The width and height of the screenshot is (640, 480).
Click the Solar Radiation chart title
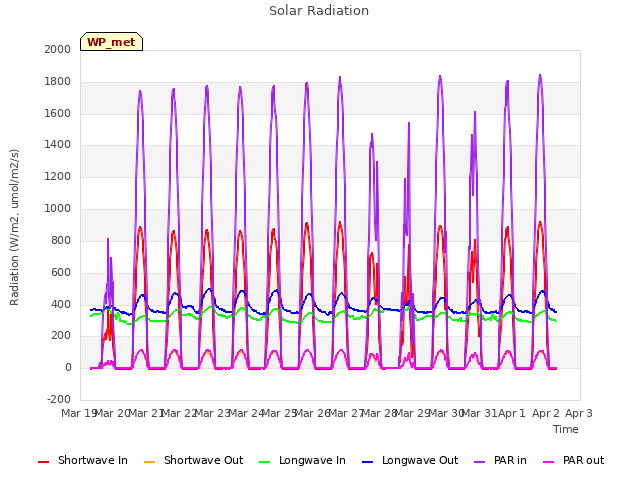(x=319, y=11)
